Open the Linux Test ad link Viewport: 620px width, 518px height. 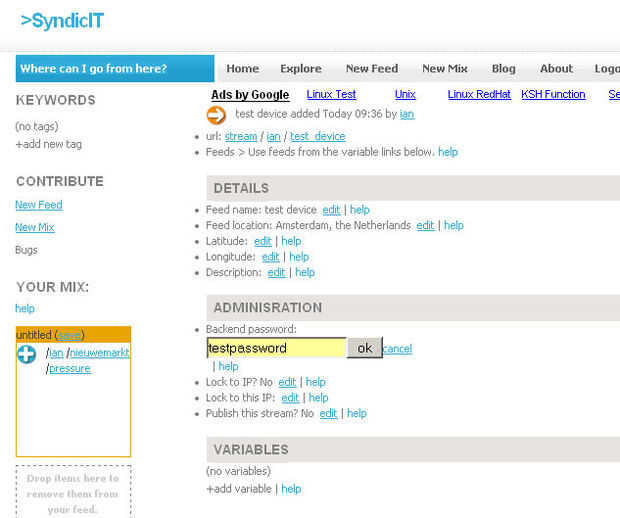[x=331, y=94]
